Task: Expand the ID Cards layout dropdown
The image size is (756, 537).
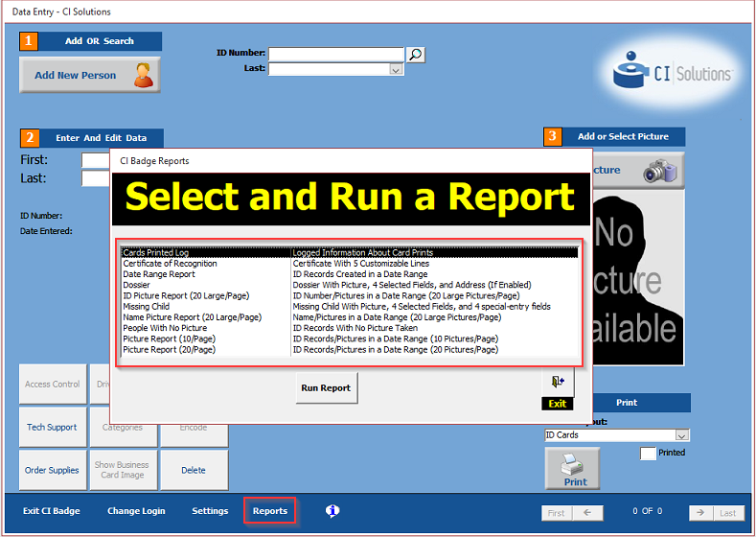Action: click(681, 435)
